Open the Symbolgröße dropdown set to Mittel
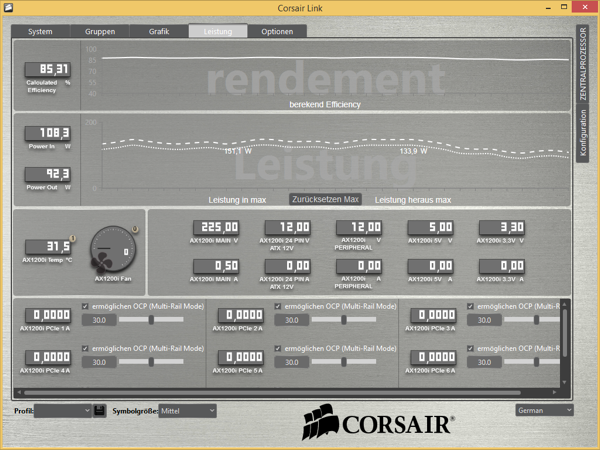Image resolution: width=600 pixels, height=450 pixels. point(188,411)
